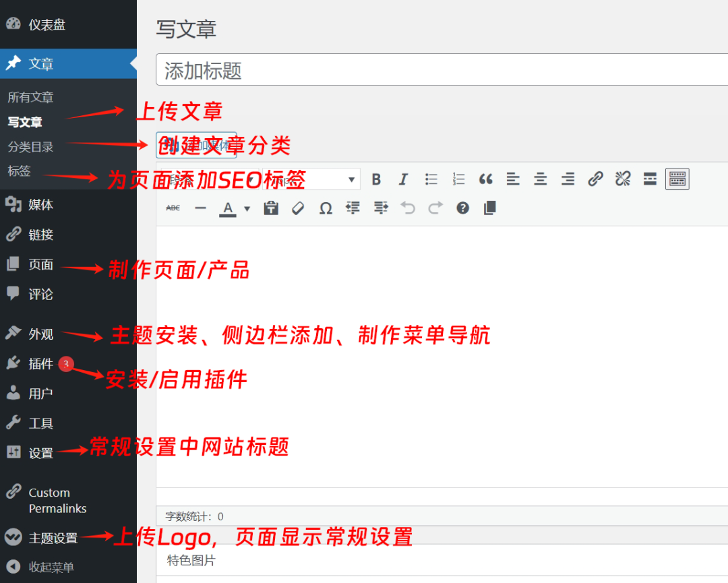Insert a hyperlink
Screen dimensions: 728x583
[595, 179]
